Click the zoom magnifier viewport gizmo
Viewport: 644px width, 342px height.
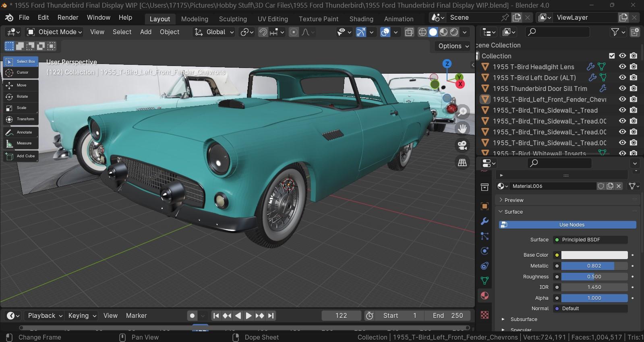462,111
